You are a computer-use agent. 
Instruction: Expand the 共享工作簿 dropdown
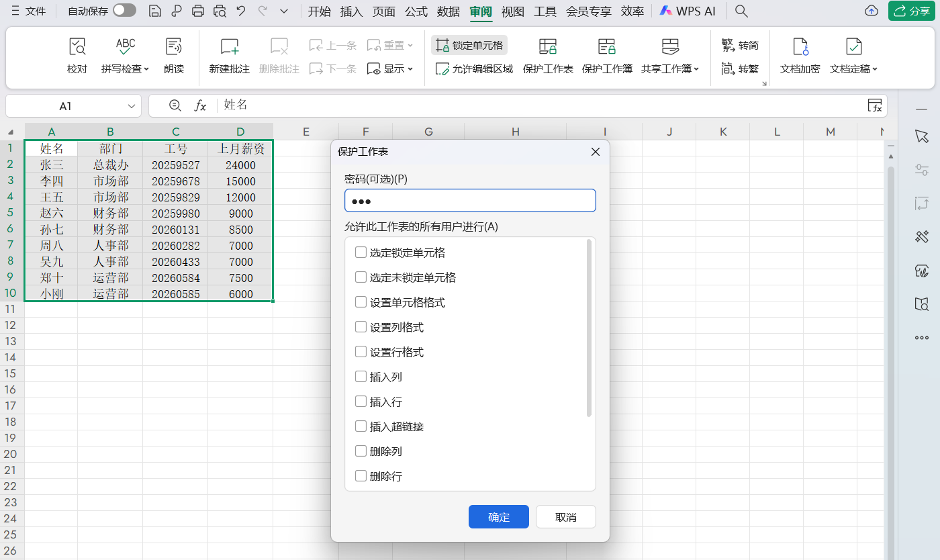pyautogui.click(x=669, y=55)
